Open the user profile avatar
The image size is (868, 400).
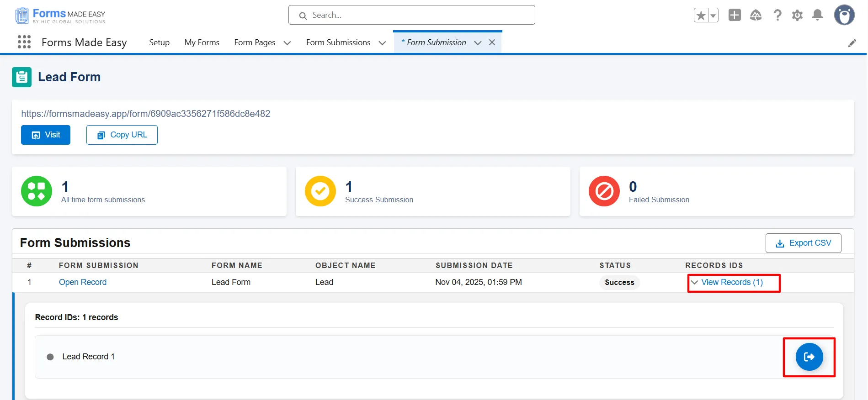pos(844,16)
